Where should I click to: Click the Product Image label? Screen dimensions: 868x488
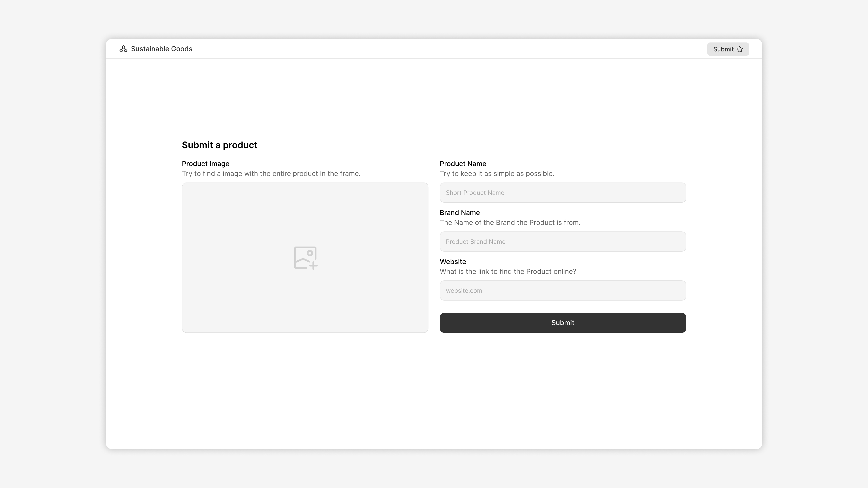pos(205,164)
